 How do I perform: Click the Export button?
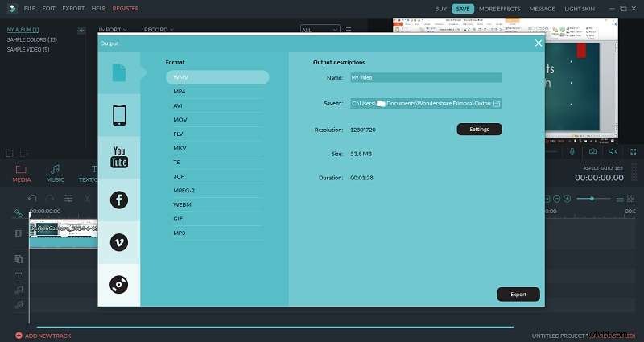[x=518, y=295]
